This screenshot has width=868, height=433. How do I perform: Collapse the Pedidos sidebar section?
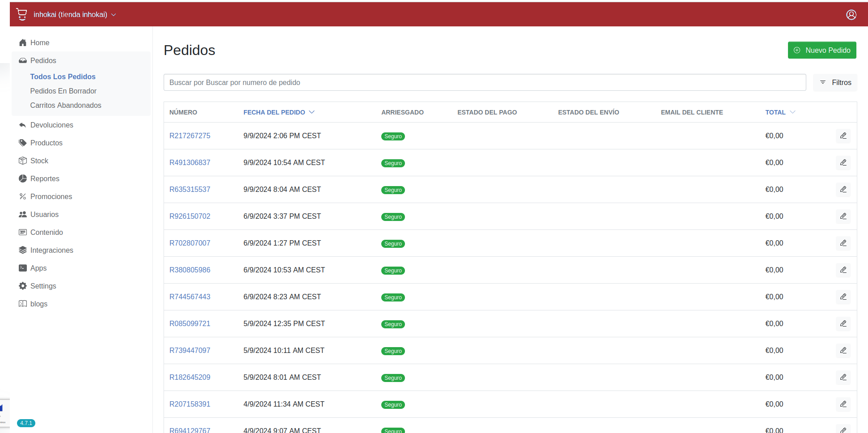click(43, 60)
